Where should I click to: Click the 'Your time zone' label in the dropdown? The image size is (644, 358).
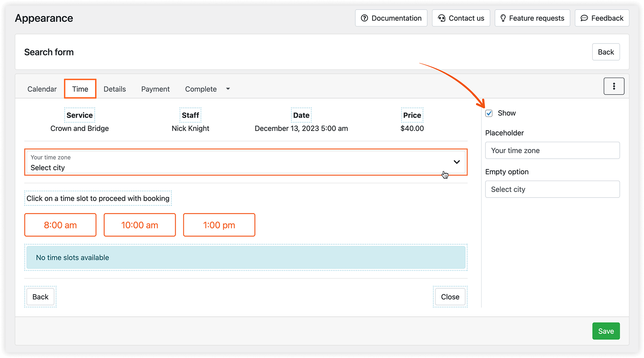[x=51, y=157]
